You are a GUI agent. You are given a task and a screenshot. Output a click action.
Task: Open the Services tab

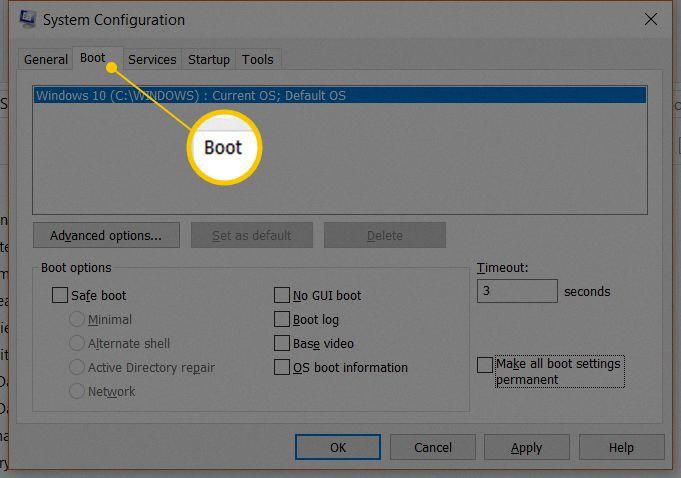pos(152,60)
